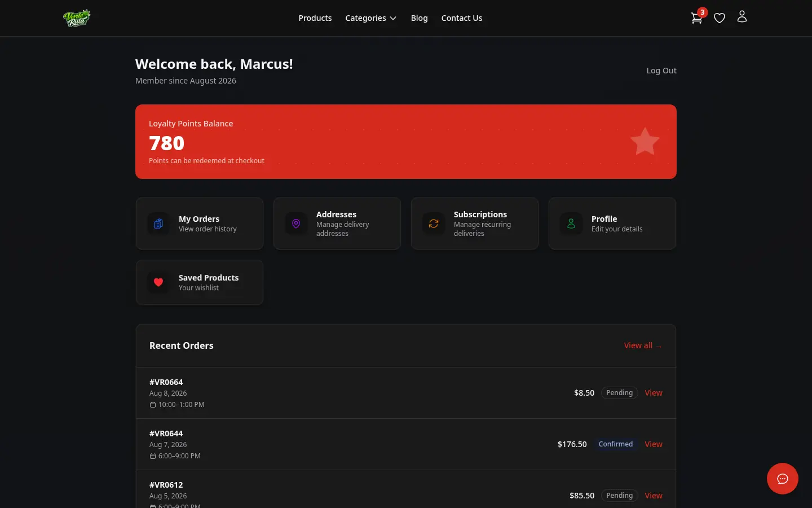Open the wishlist heart icon in header
Image resolution: width=812 pixels, height=508 pixels.
click(x=720, y=18)
